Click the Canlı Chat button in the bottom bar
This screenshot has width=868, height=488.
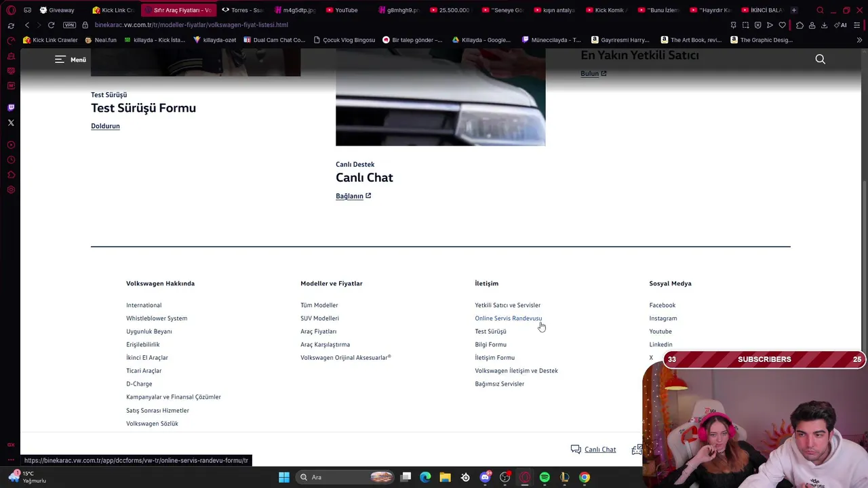click(x=593, y=449)
